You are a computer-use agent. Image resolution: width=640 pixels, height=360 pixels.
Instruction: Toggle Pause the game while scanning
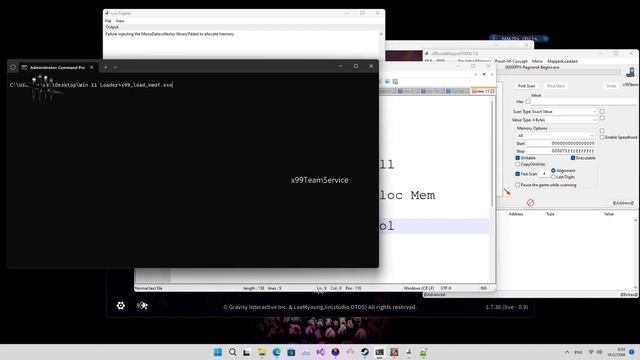(518, 185)
